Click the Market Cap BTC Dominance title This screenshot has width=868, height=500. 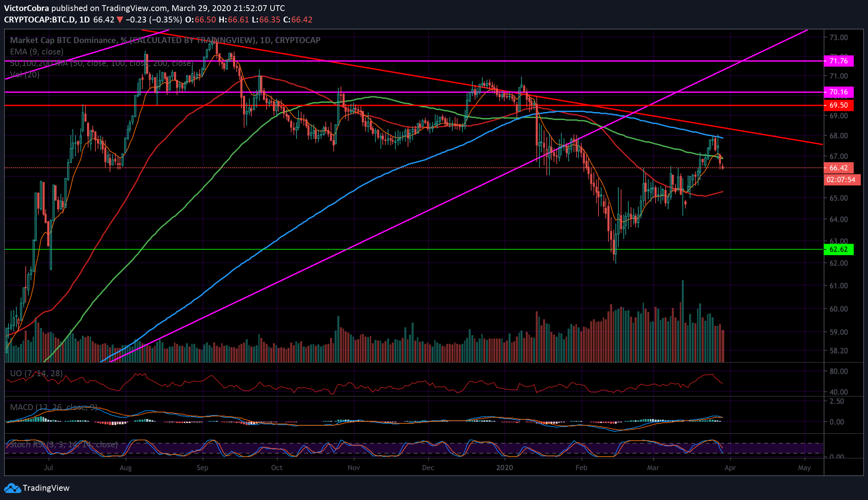(x=165, y=40)
